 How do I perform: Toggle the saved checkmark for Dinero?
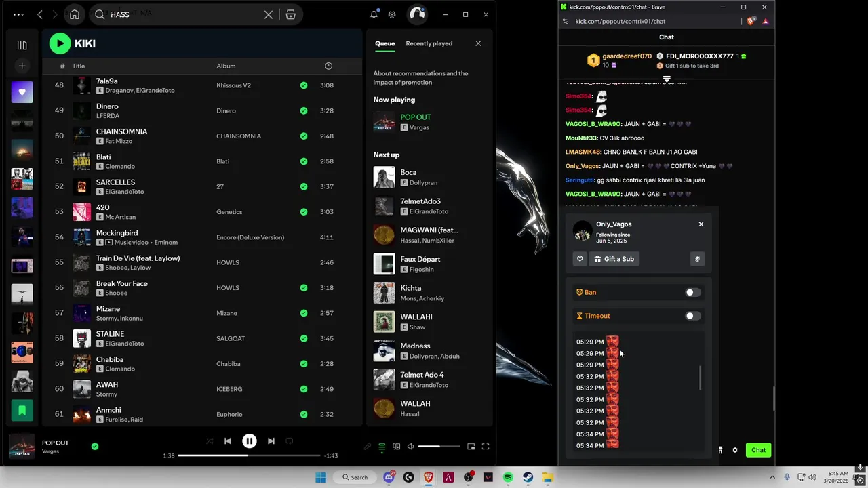tap(304, 110)
